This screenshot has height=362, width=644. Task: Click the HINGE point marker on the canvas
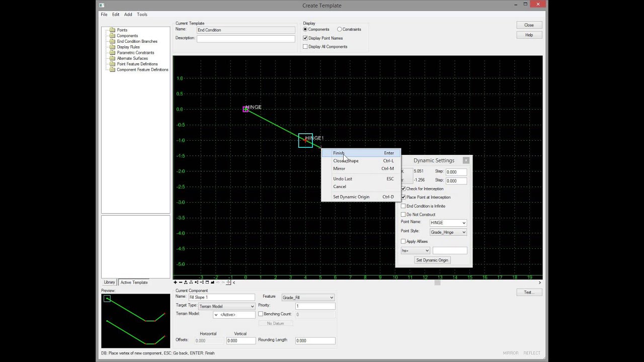point(246,109)
